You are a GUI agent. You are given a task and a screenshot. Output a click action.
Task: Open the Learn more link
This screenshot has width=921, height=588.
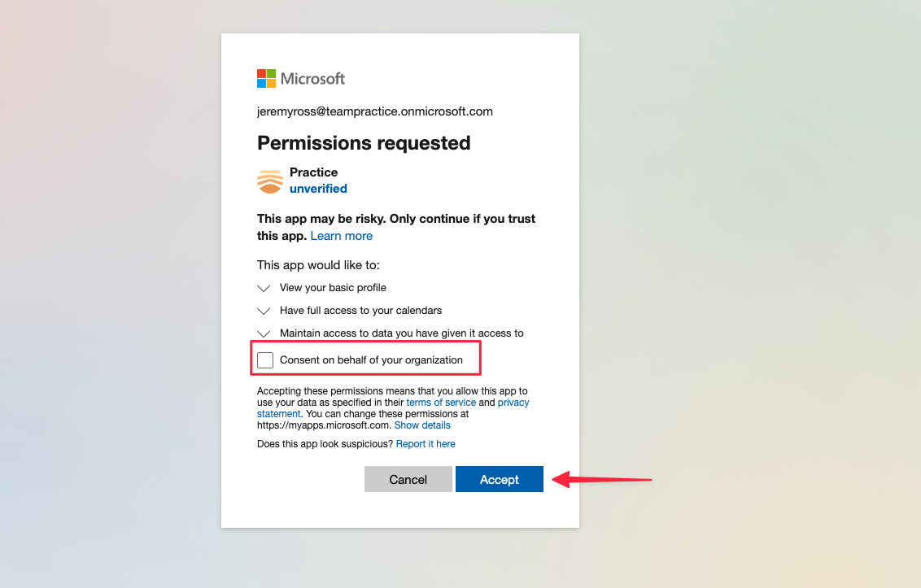(x=341, y=236)
